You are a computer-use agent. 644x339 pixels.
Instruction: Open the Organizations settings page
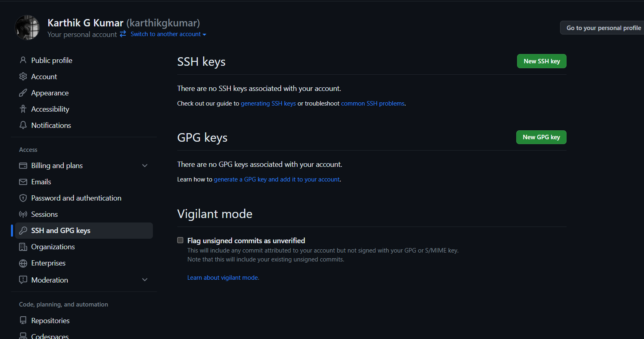coord(53,247)
